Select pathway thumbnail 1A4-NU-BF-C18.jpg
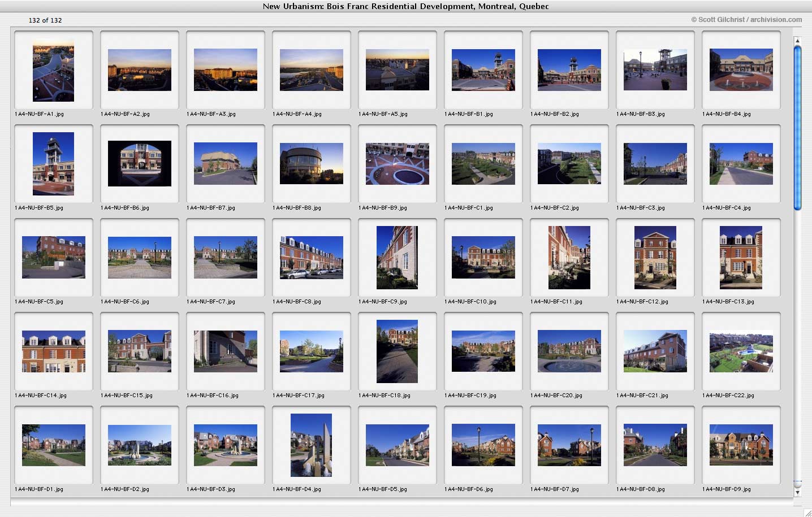Screen dimensions: 812x517 (398, 351)
